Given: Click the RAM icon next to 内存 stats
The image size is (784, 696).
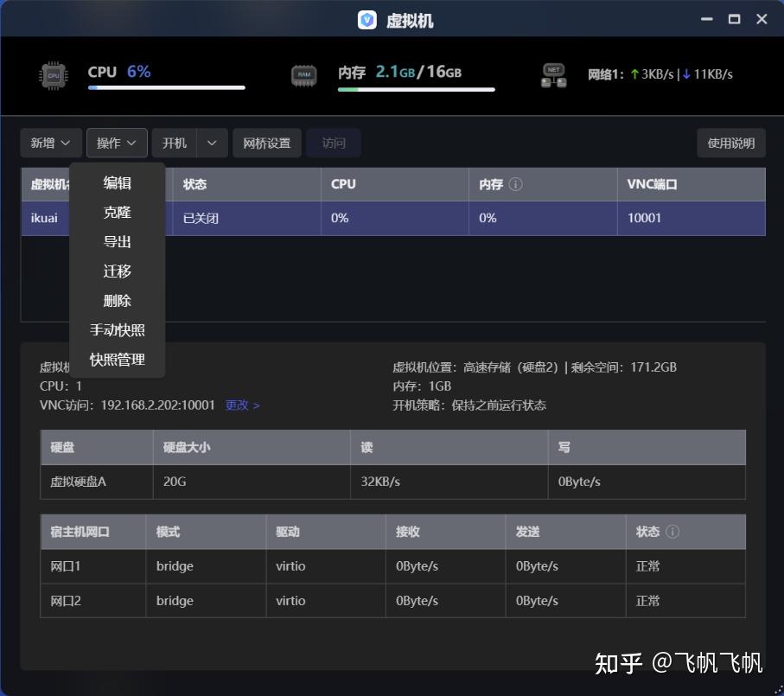Looking at the screenshot, I should click(303, 74).
